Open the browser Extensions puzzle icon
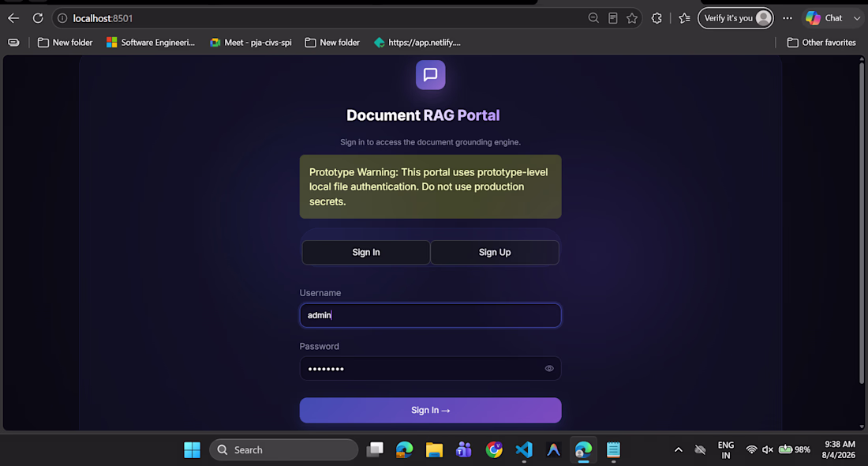This screenshot has width=868, height=466. [657, 18]
